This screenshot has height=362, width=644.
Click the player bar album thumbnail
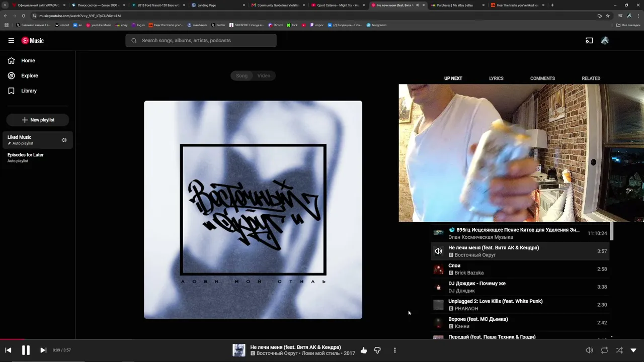point(239,350)
